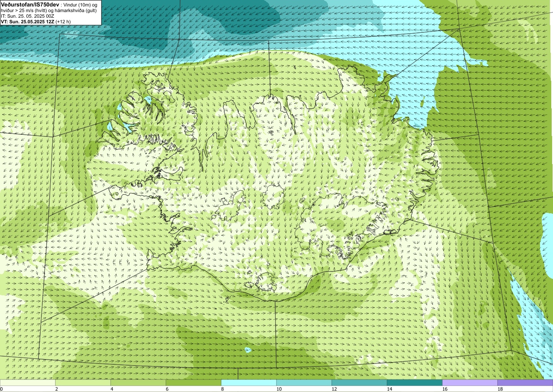Click the 16–18 m/s lavender legend swatch

pyautogui.click(x=470, y=383)
